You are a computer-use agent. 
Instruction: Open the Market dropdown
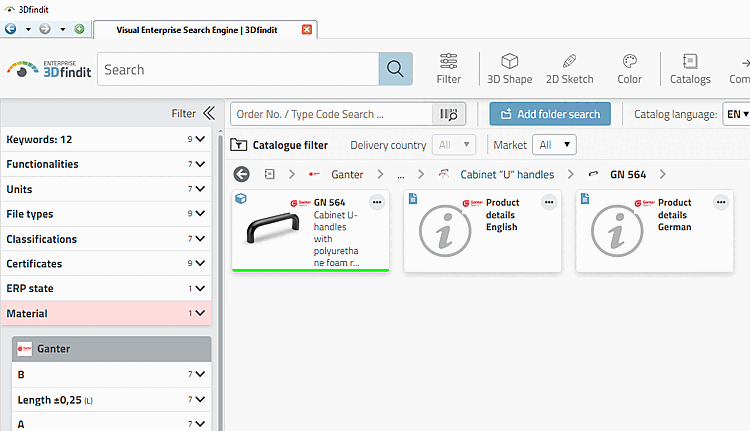(554, 144)
